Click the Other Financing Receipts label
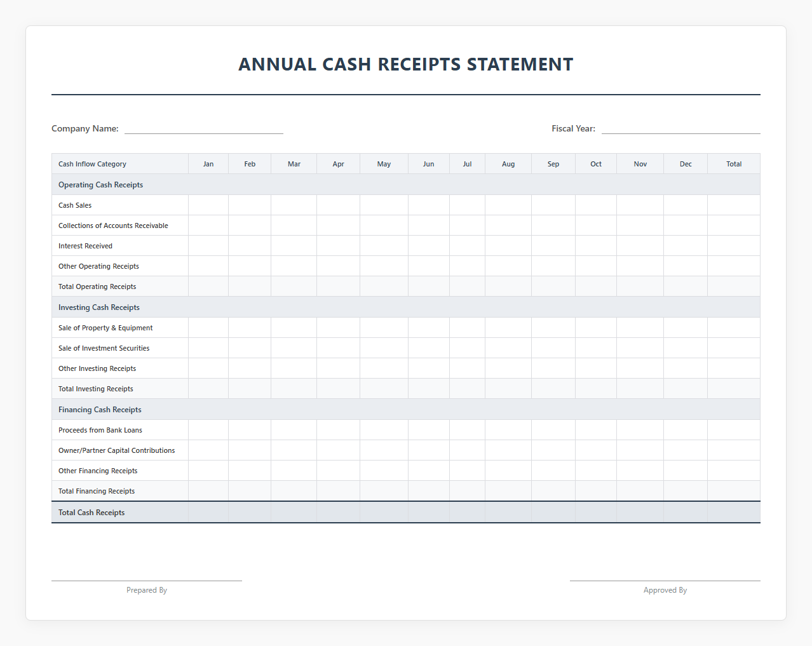This screenshot has width=812, height=646. [x=98, y=471]
